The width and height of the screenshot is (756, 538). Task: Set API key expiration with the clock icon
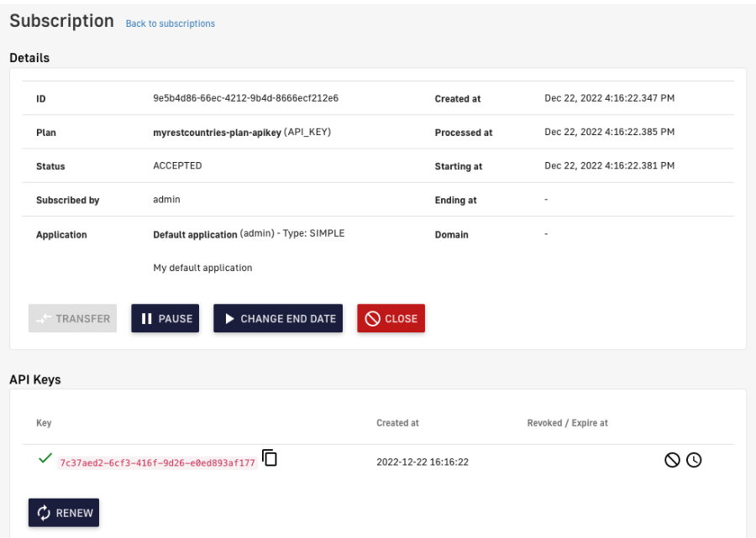pyautogui.click(x=694, y=460)
